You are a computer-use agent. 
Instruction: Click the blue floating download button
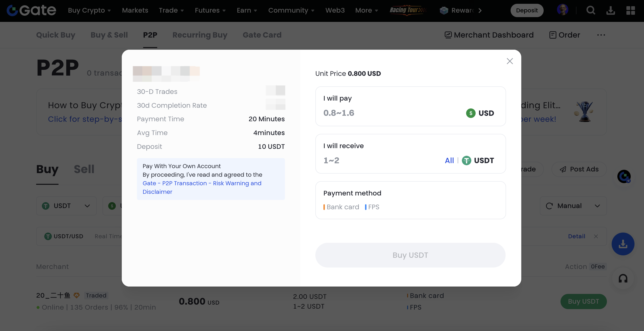(623, 244)
